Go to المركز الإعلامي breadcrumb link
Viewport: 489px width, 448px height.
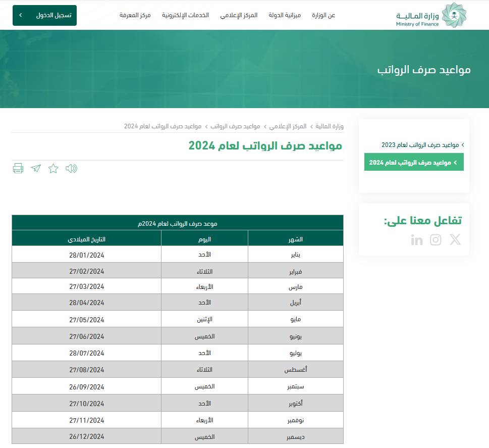pyautogui.click(x=288, y=126)
